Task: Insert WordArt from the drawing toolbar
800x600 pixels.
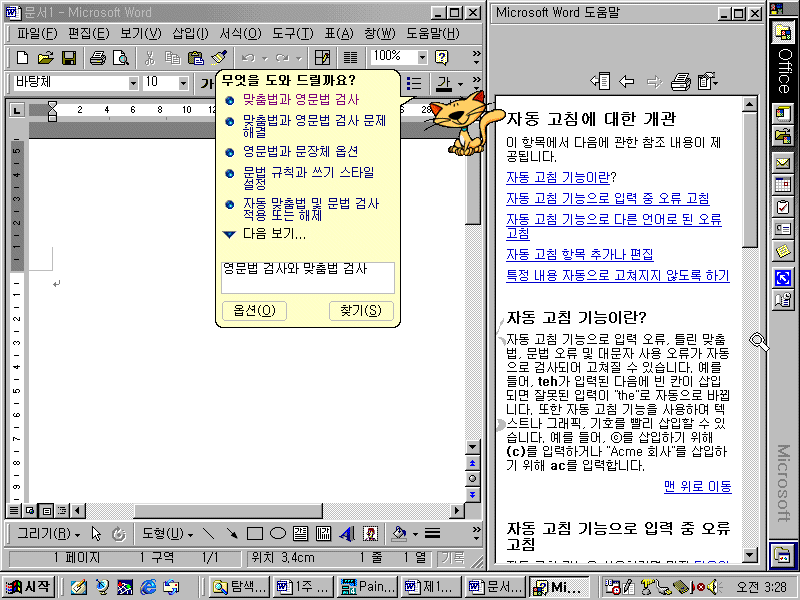Action: (347, 534)
